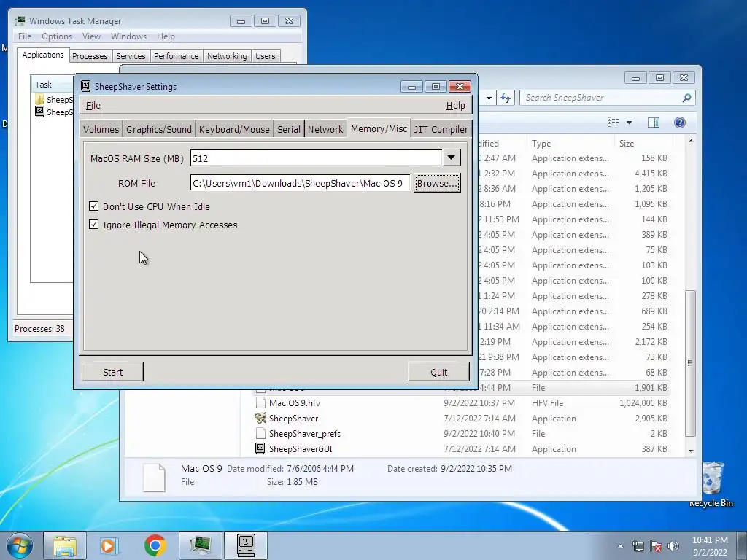Viewport: 747px width, 560px height.
Task: Click the Explorer scrollbar up arrow
Action: point(691,141)
